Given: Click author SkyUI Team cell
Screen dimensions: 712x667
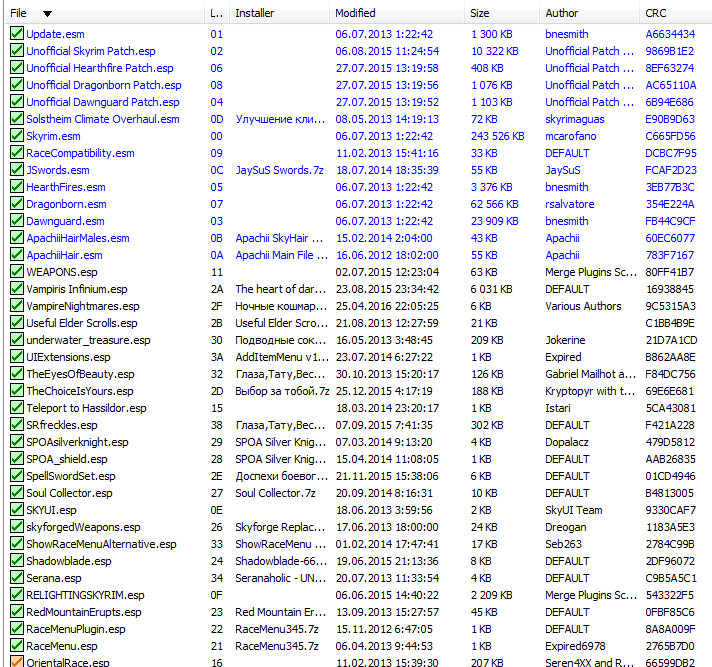Looking at the screenshot, I should (x=574, y=510).
